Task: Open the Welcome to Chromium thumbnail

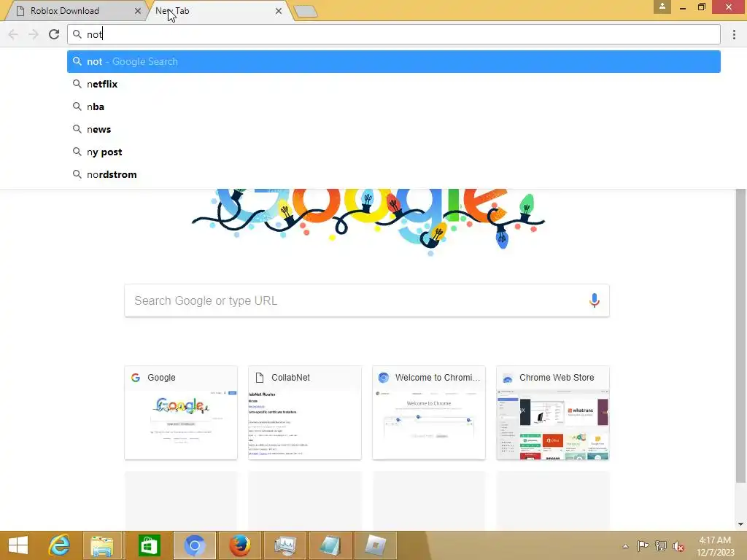Action: pyautogui.click(x=429, y=413)
